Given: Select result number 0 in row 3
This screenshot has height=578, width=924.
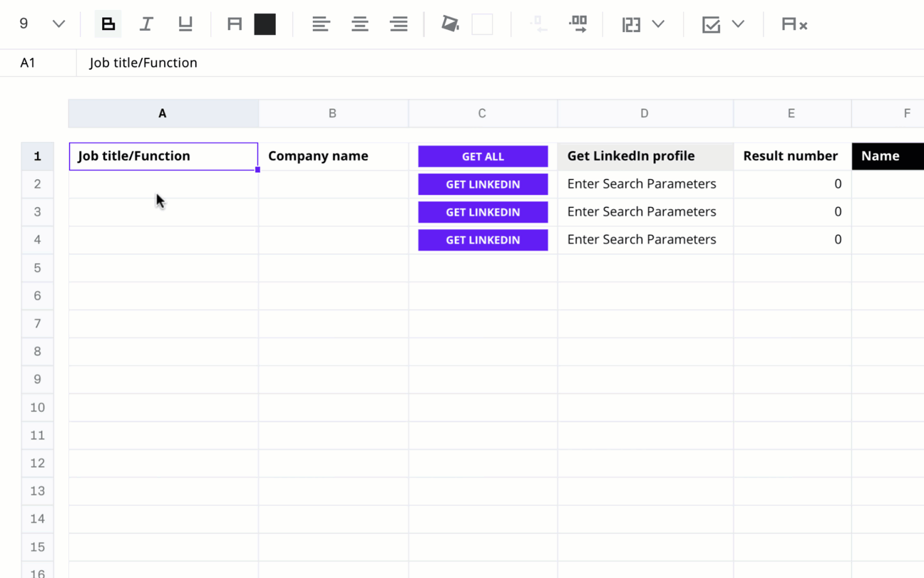Looking at the screenshot, I should pos(791,212).
